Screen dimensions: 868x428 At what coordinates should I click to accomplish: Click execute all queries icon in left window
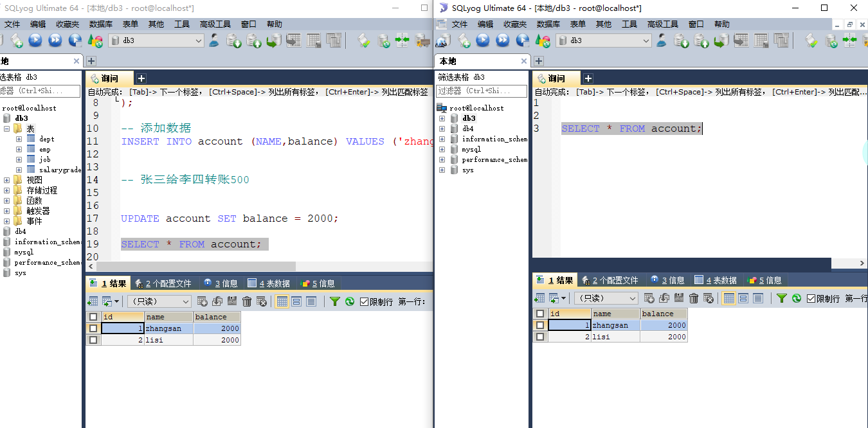coord(55,40)
